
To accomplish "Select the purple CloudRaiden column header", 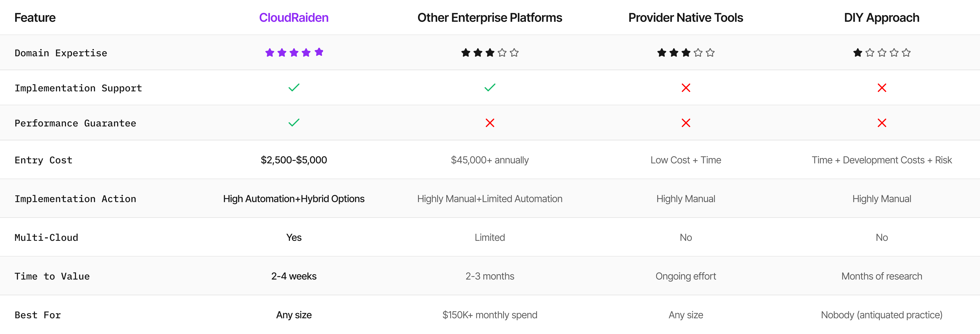I will pyautogui.click(x=294, y=18).
